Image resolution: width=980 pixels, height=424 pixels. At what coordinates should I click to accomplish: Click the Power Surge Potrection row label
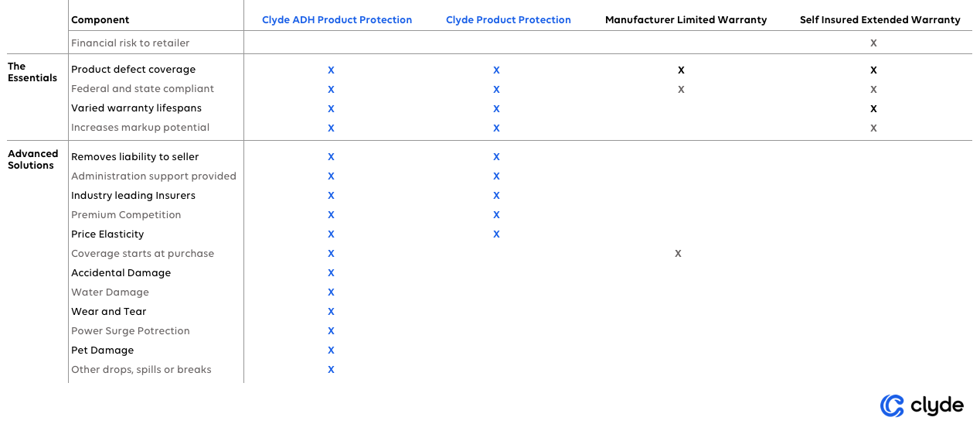[131, 331]
